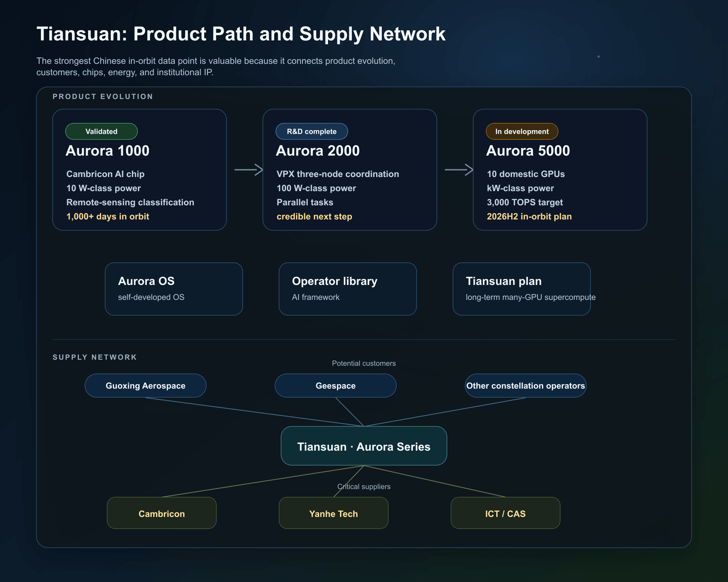Open the Aurora 1000 heading

(108, 151)
